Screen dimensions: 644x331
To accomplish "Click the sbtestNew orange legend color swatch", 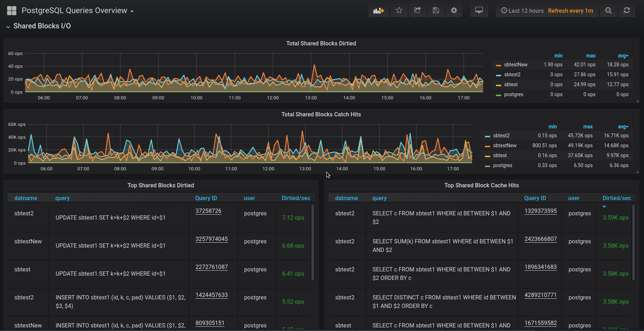I will [x=498, y=65].
